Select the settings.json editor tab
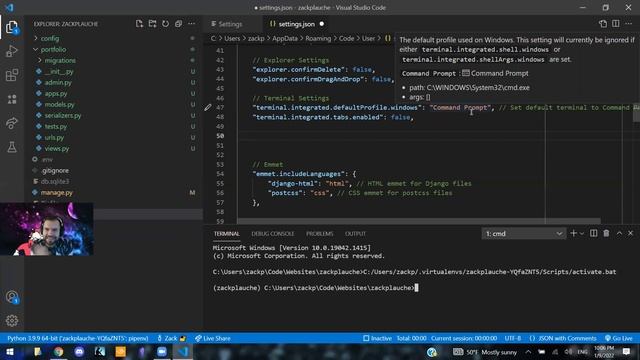This screenshot has width=640, height=360. point(296,24)
